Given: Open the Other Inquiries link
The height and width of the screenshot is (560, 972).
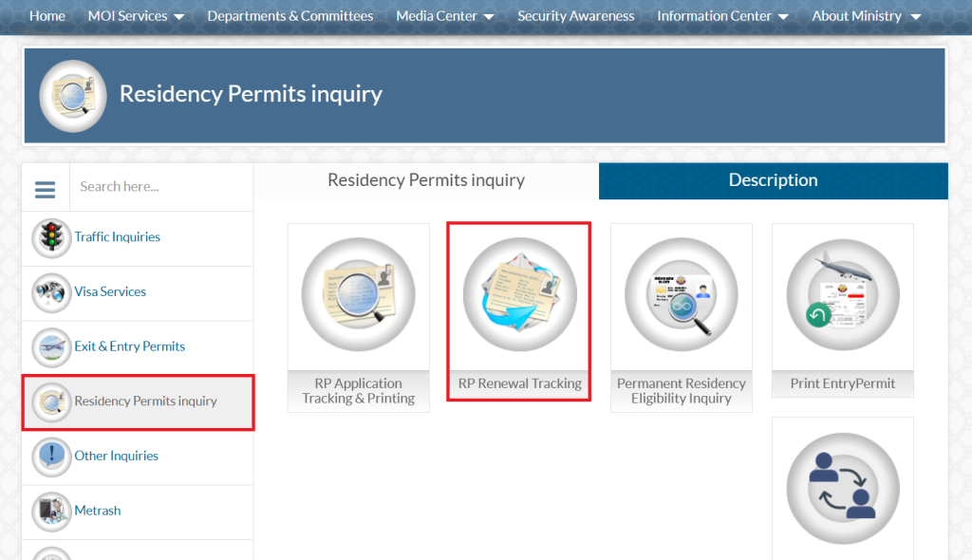Looking at the screenshot, I should coord(117,456).
